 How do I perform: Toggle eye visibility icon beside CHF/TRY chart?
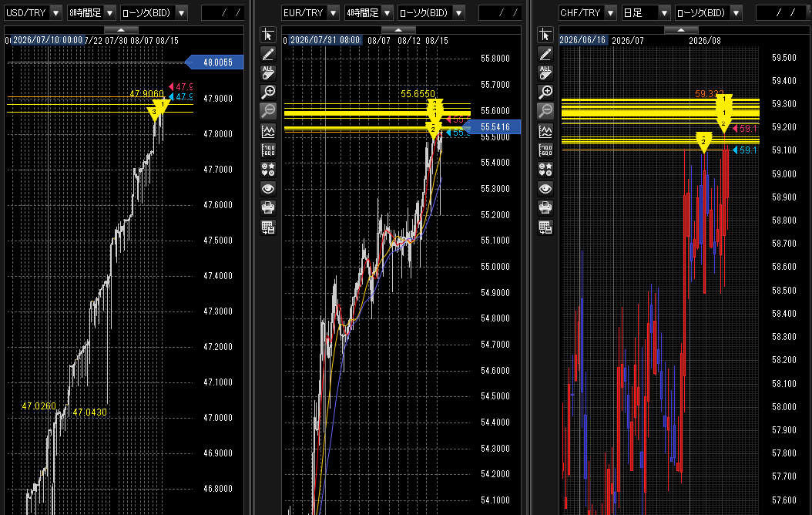pyautogui.click(x=545, y=189)
